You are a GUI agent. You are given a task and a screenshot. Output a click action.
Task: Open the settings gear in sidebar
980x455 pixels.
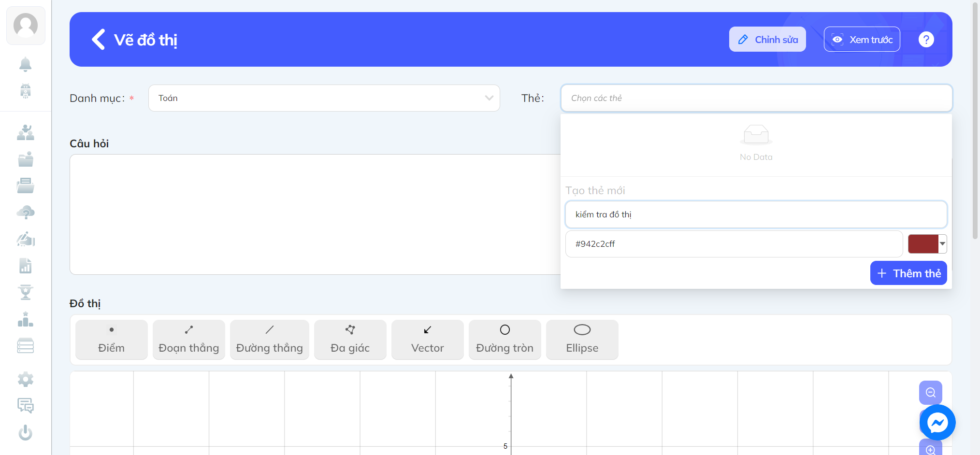pos(26,380)
